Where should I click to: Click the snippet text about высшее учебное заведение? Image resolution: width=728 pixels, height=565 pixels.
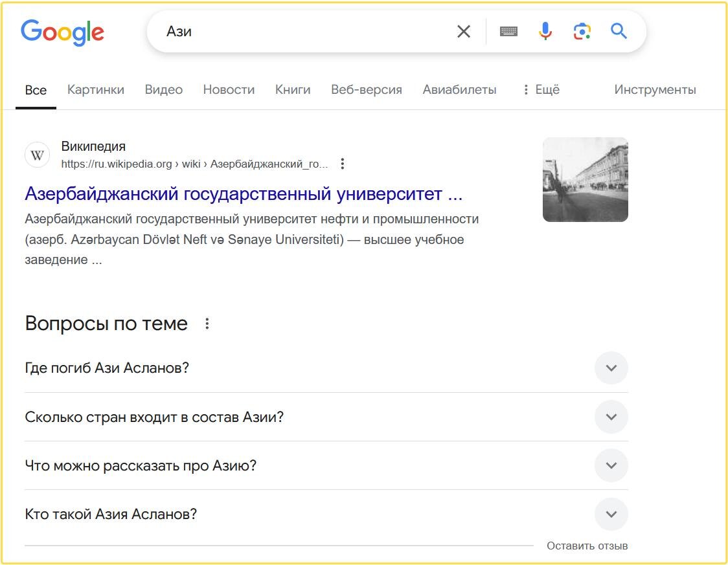tap(252, 239)
